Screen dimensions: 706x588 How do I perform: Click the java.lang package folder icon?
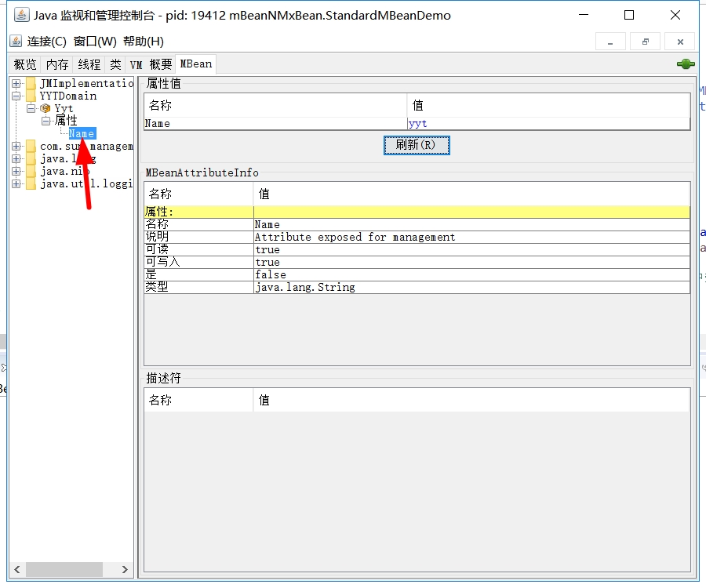click(30, 158)
